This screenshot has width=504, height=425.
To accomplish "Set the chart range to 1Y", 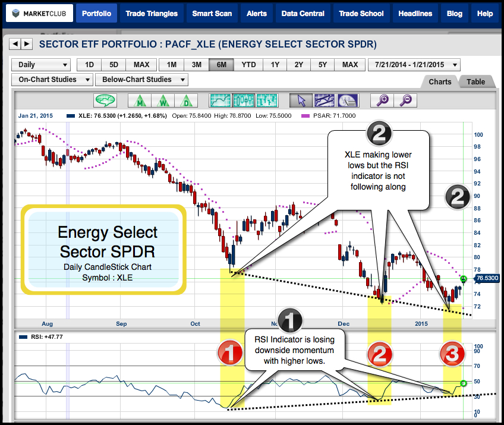I will [275, 65].
